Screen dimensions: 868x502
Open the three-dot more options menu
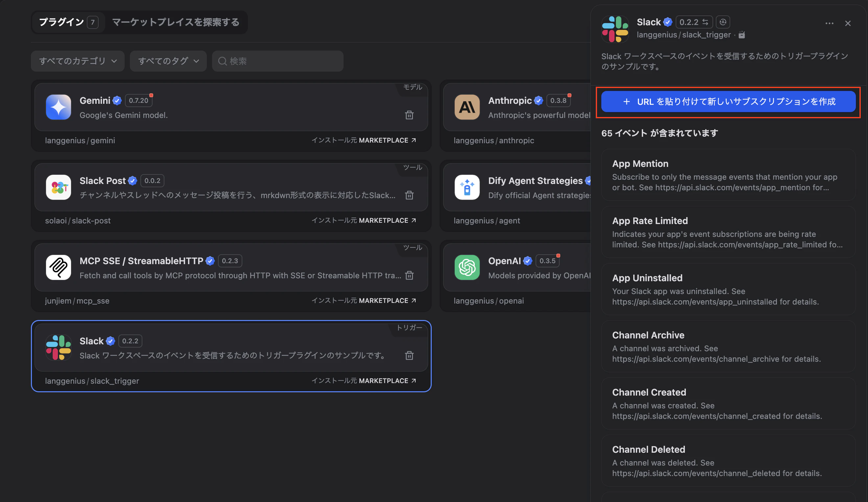click(830, 23)
